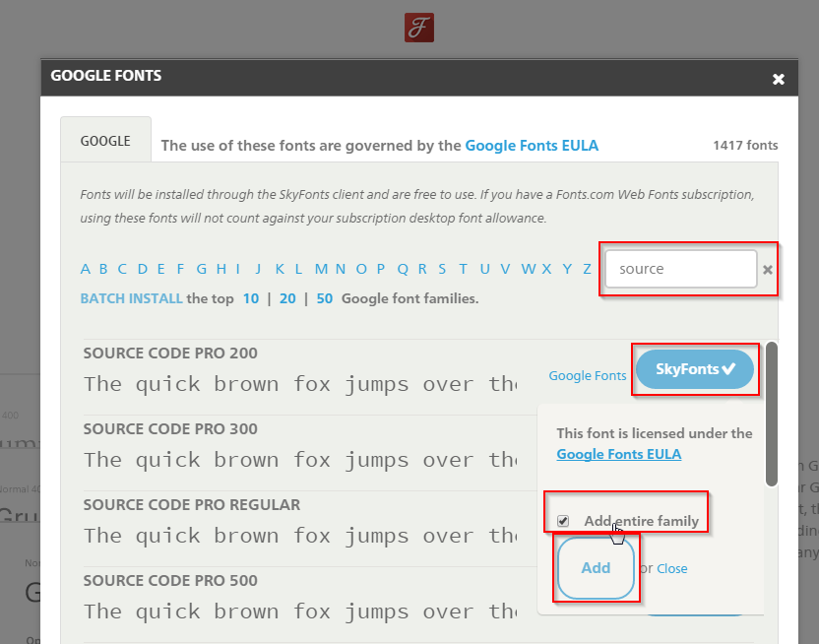The height and width of the screenshot is (644, 819).
Task: Filter fonts by letter L
Action: click(298, 269)
